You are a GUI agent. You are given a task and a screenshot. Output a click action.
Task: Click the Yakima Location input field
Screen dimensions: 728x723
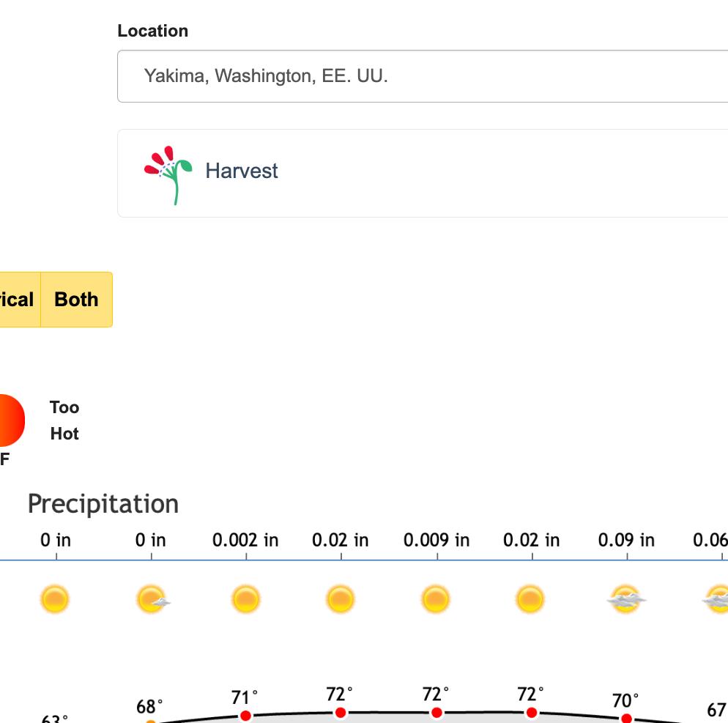point(423,76)
